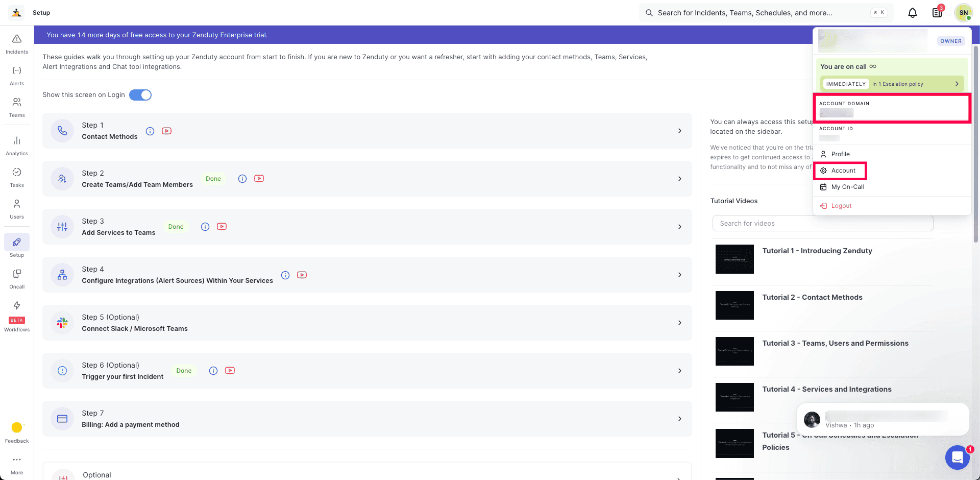Play video for Trigger your first Incident

230,371
